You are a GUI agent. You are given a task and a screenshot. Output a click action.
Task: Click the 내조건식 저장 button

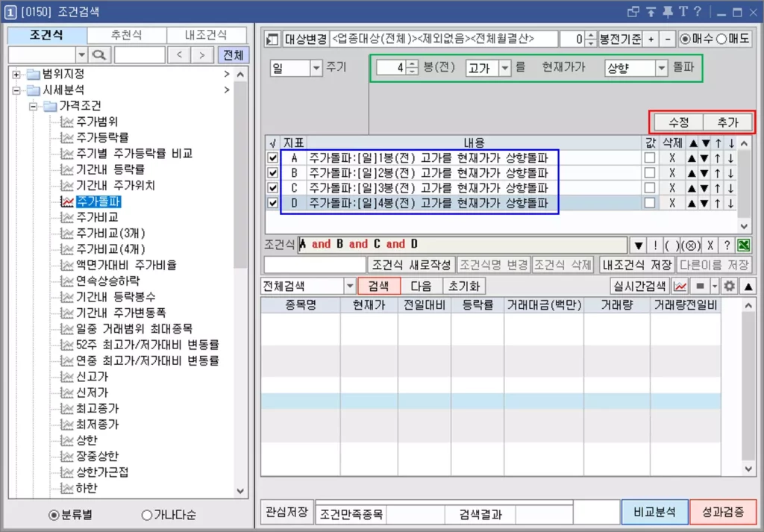636,265
